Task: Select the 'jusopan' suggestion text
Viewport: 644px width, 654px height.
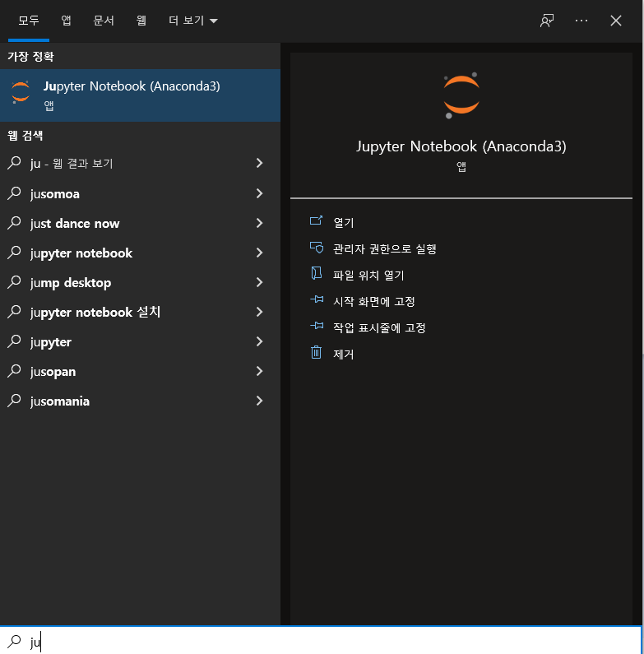Action: coord(53,372)
